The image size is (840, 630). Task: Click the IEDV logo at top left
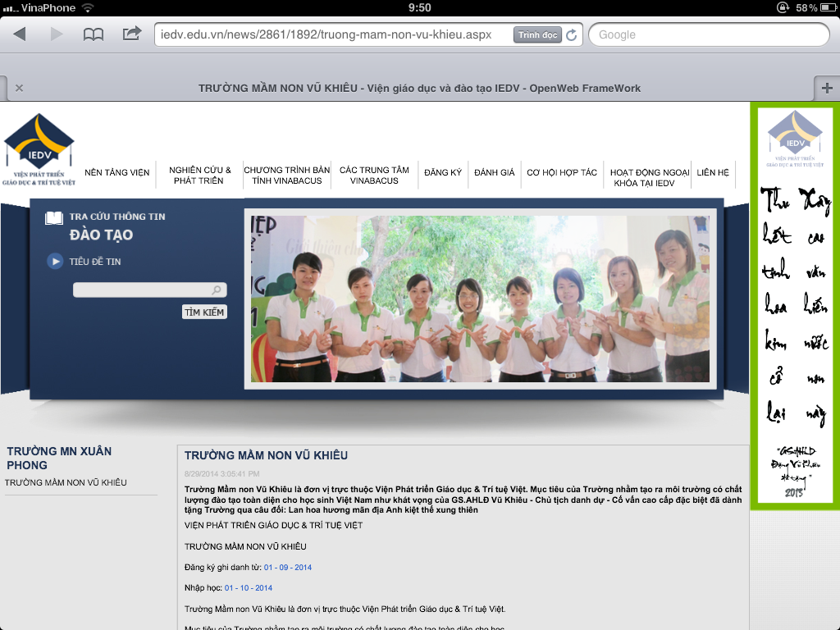click(x=39, y=149)
